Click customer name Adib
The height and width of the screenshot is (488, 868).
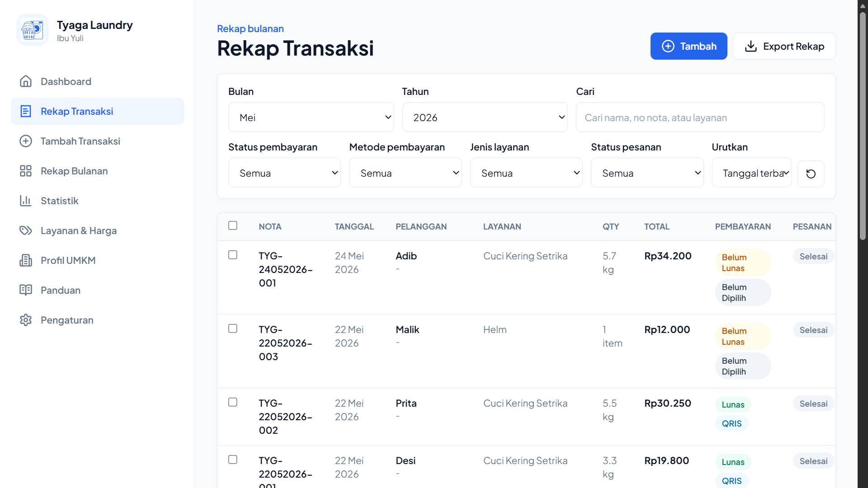point(406,256)
